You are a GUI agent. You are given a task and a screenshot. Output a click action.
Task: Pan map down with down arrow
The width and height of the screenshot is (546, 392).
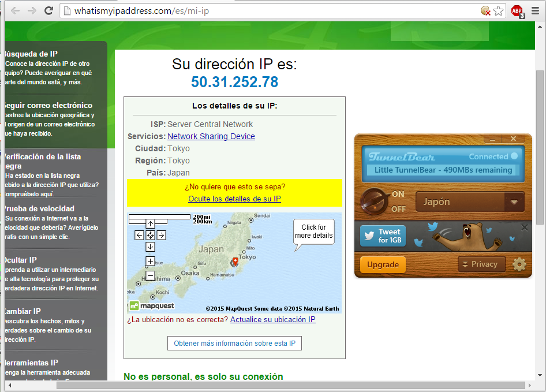[x=150, y=247]
